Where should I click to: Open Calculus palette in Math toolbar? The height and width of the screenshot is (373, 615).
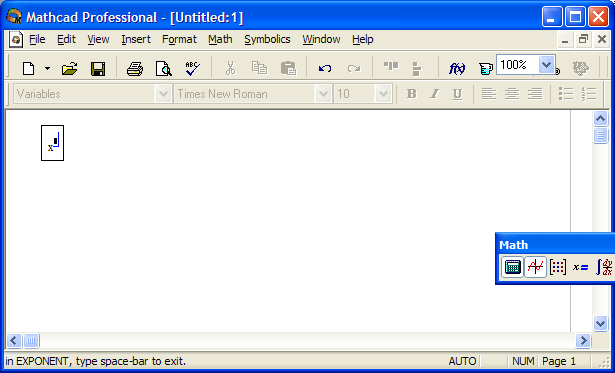coord(604,267)
